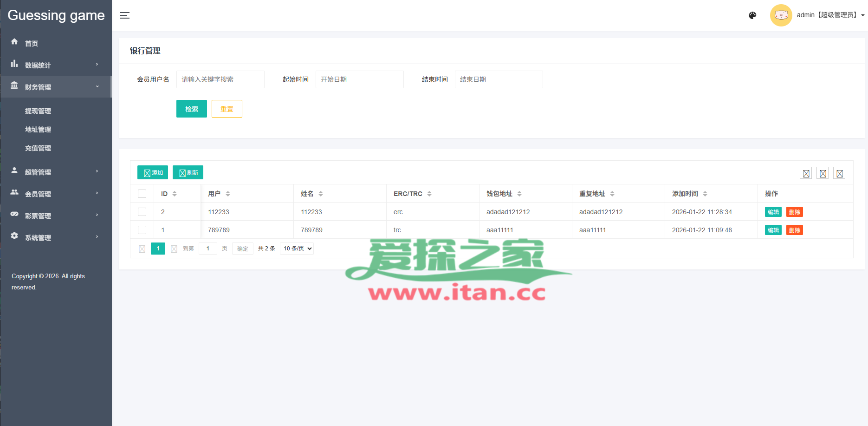Click the system management gear icon

14,236
